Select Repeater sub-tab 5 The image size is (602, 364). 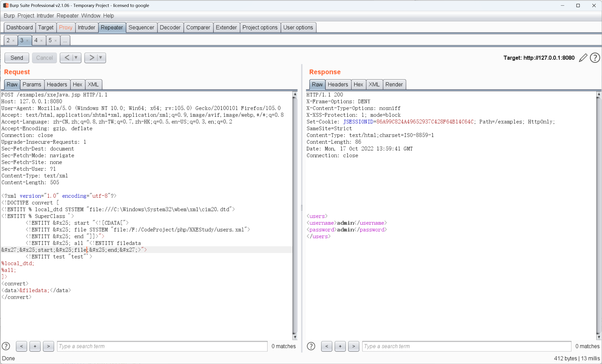coord(50,40)
